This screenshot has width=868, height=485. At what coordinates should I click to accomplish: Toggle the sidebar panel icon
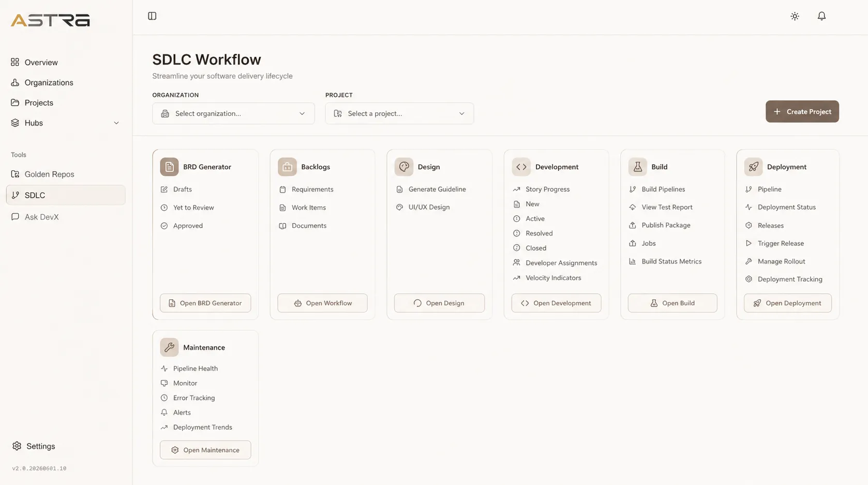[152, 16]
